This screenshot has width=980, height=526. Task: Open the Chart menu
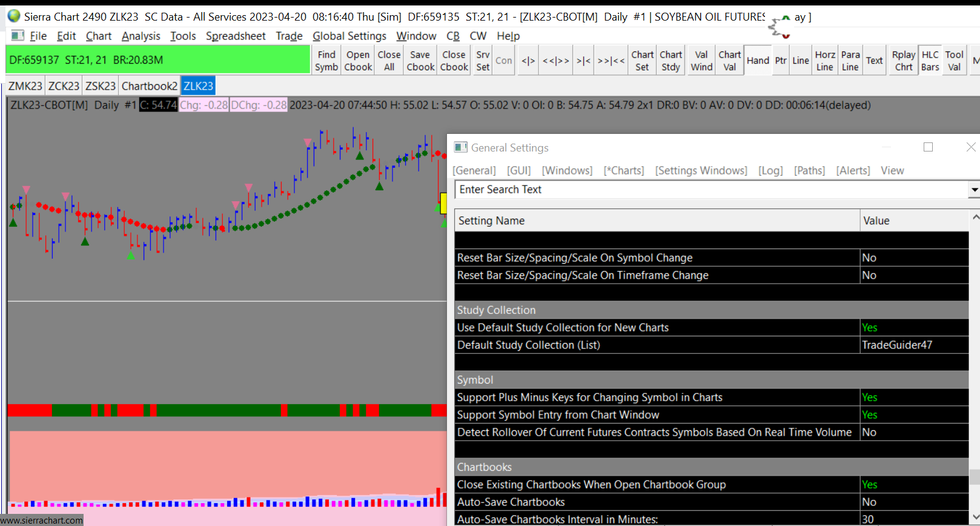pos(99,36)
